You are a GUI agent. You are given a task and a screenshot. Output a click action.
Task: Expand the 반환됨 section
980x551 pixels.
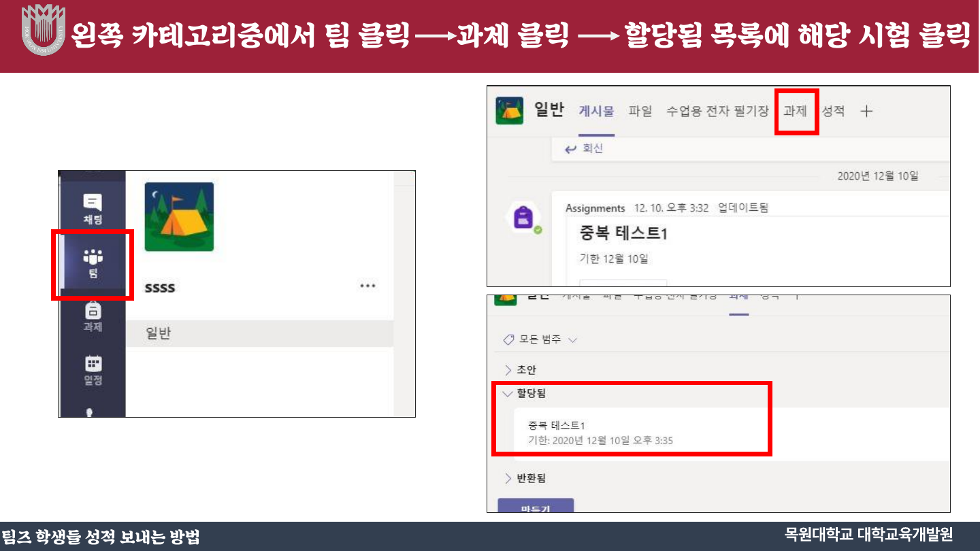[x=525, y=478]
